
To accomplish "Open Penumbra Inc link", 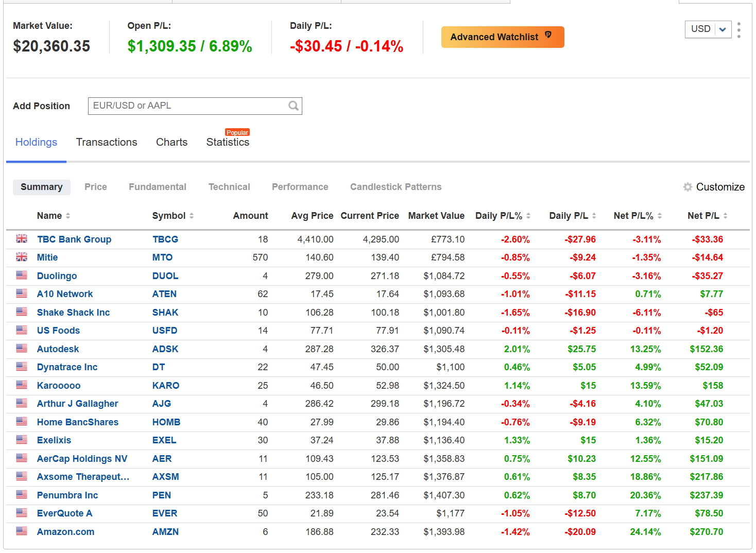I will click(x=67, y=495).
